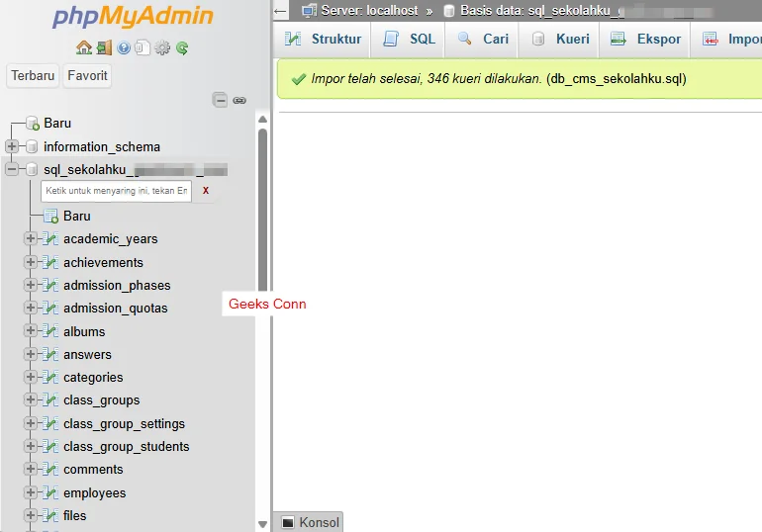Click the back arrow above main panel

point(280,11)
